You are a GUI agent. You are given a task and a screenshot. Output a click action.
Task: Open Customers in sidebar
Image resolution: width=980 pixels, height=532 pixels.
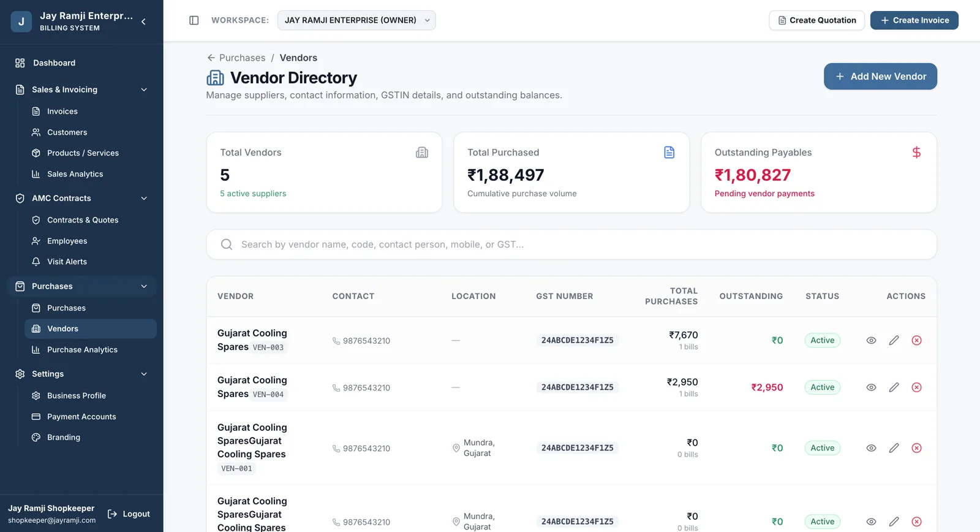(91, 132)
